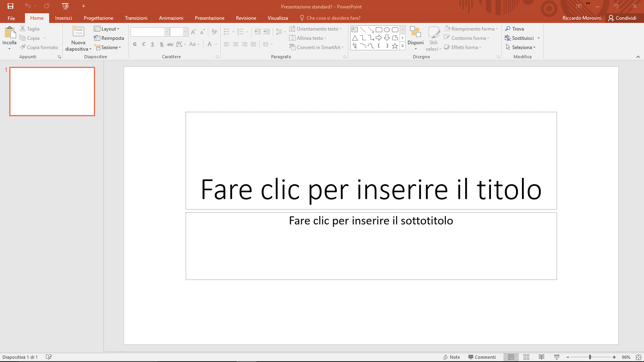Open Seleziona dropdown

[x=520, y=47]
